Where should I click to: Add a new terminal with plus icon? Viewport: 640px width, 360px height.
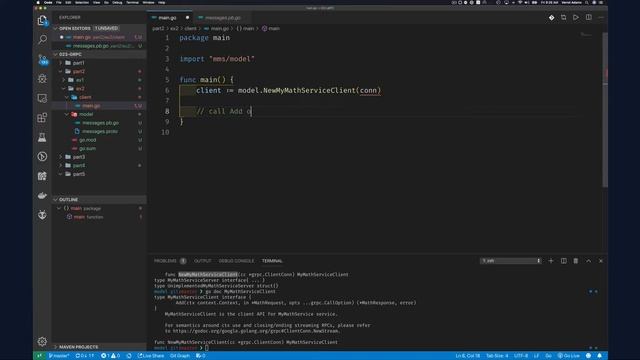click(551, 261)
